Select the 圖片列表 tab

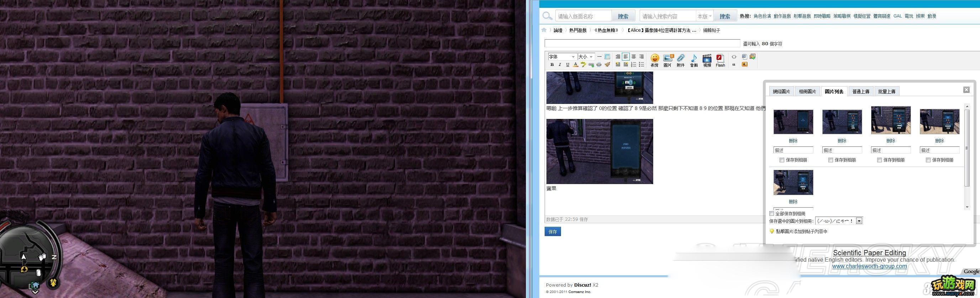click(834, 92)
